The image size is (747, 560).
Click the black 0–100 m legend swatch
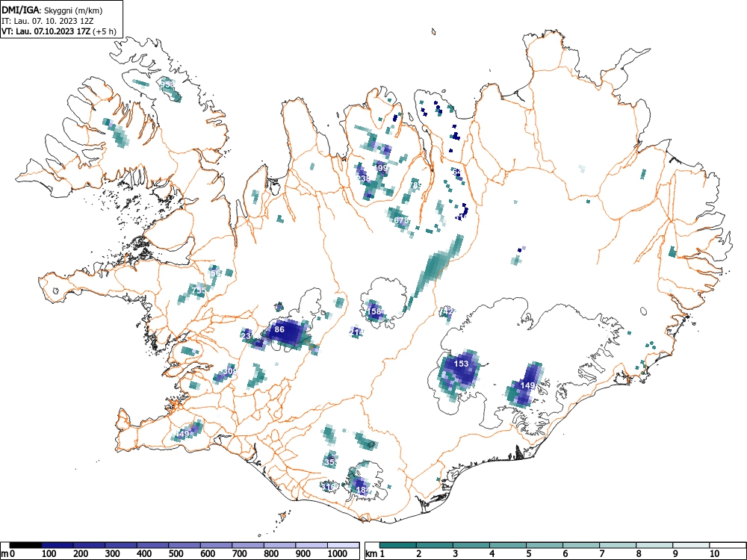[25, 545]
